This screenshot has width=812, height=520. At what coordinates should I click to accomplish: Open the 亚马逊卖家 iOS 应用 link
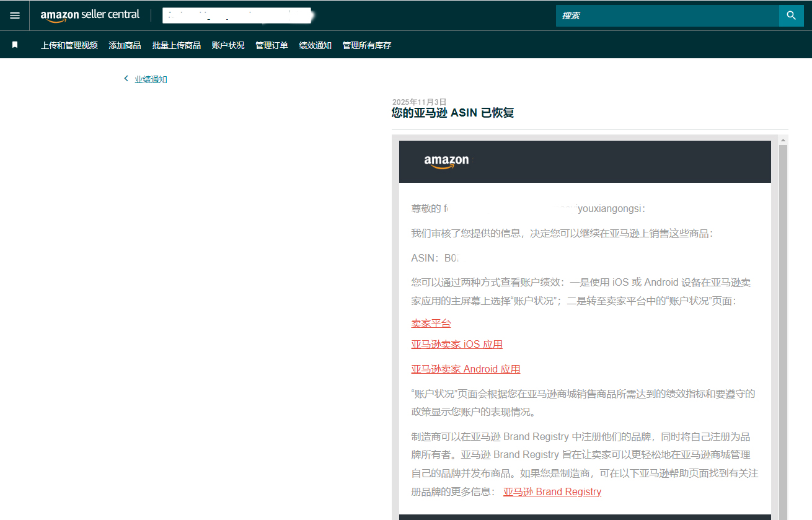[x=457, y=344]
